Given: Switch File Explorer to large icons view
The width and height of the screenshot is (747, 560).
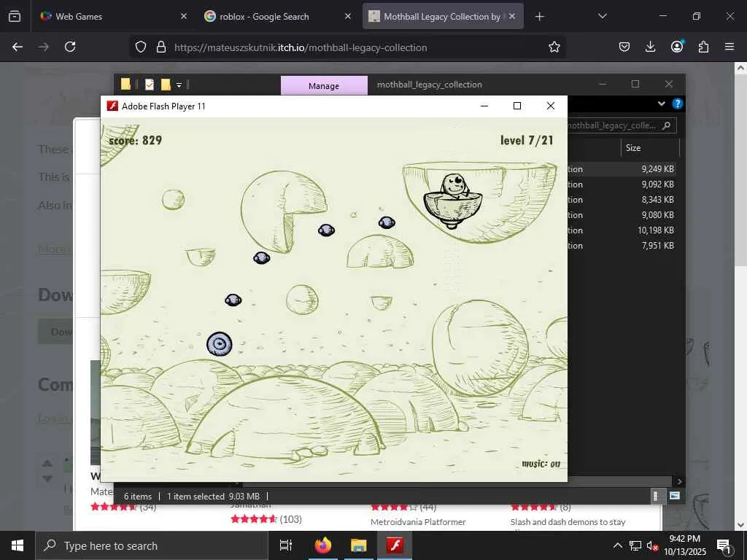Looking at the screenshot, I should coord(675,496).
